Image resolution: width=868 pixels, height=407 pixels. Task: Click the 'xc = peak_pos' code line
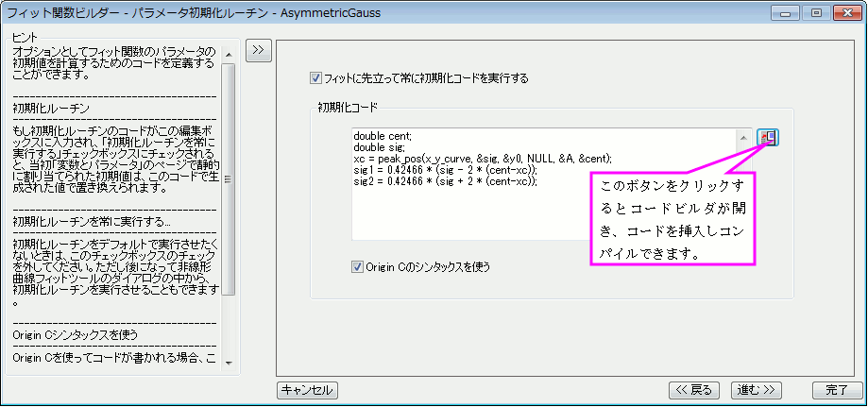point(482,159)
